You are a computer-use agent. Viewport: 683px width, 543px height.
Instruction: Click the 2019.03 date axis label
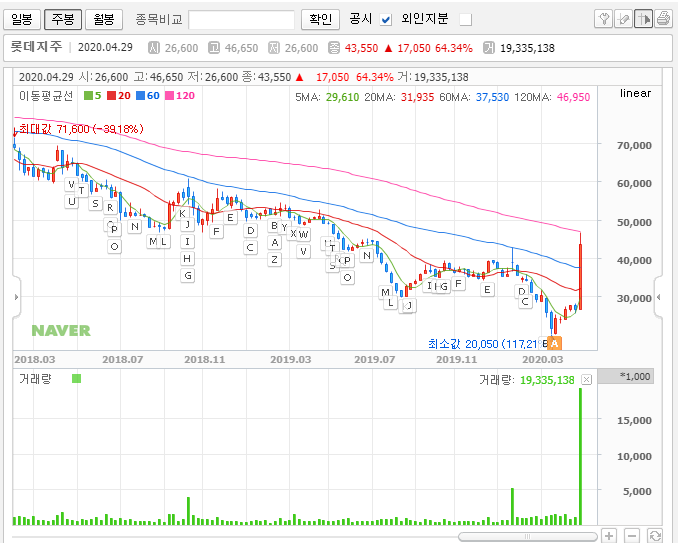click(x=291, y=360)
